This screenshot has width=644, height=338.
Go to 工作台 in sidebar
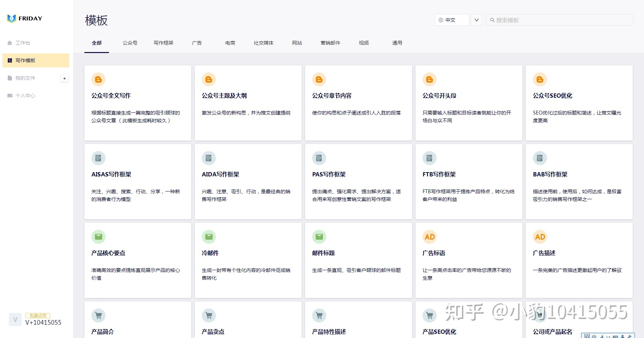pos(23,43)
